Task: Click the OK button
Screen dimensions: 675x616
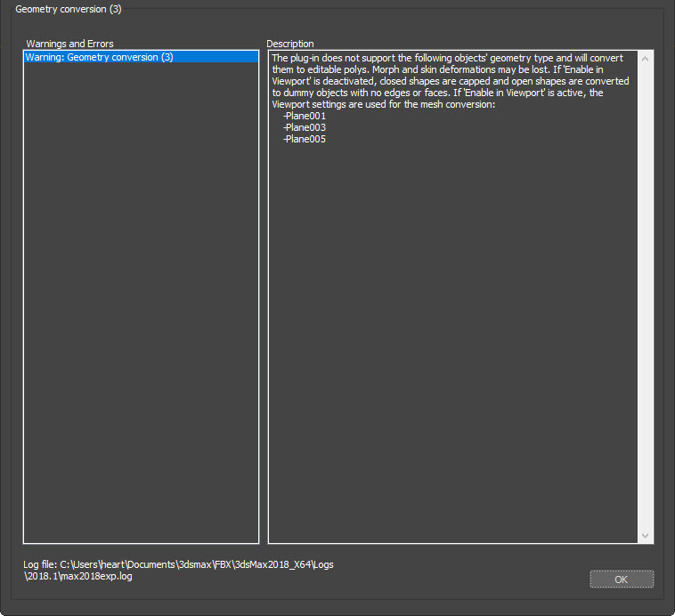Action: (622, 580)
